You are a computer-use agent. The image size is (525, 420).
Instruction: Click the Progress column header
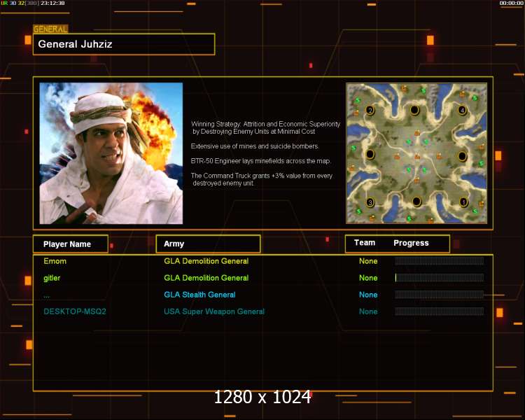[x=411, y=243]
